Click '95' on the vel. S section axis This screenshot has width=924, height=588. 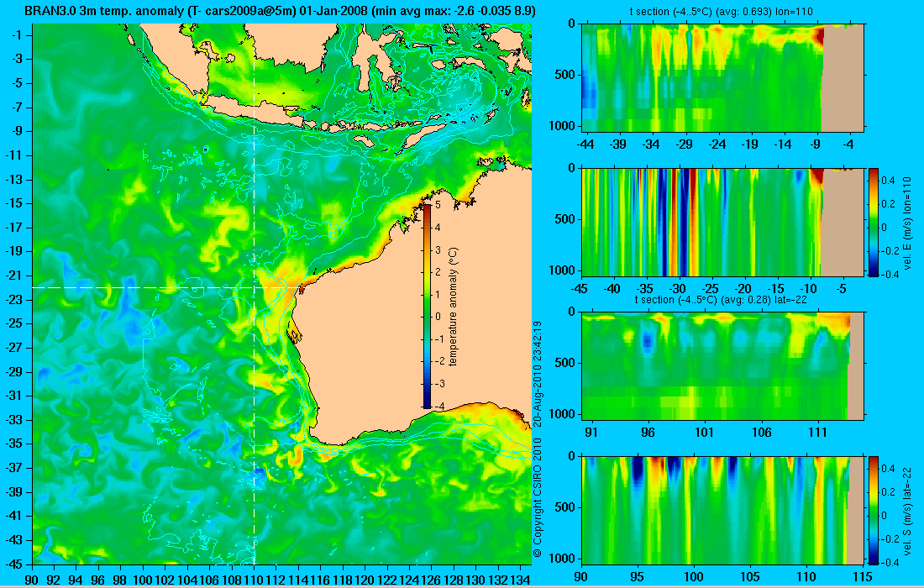(638, 576)
